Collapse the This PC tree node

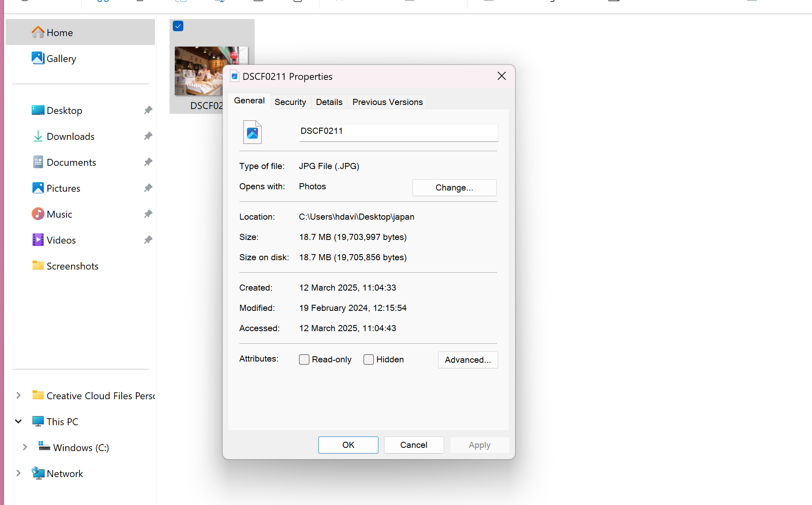[18, 421]
